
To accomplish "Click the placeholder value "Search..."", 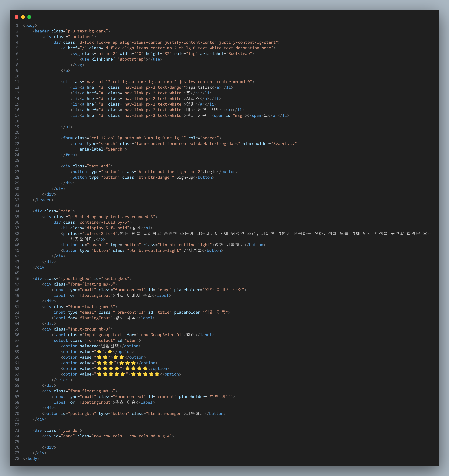I will [284, 144].
